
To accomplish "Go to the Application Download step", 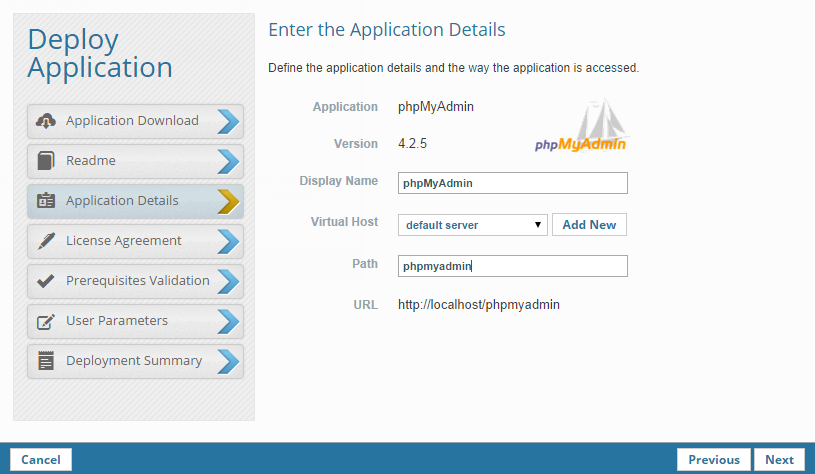I will point(132,121).
